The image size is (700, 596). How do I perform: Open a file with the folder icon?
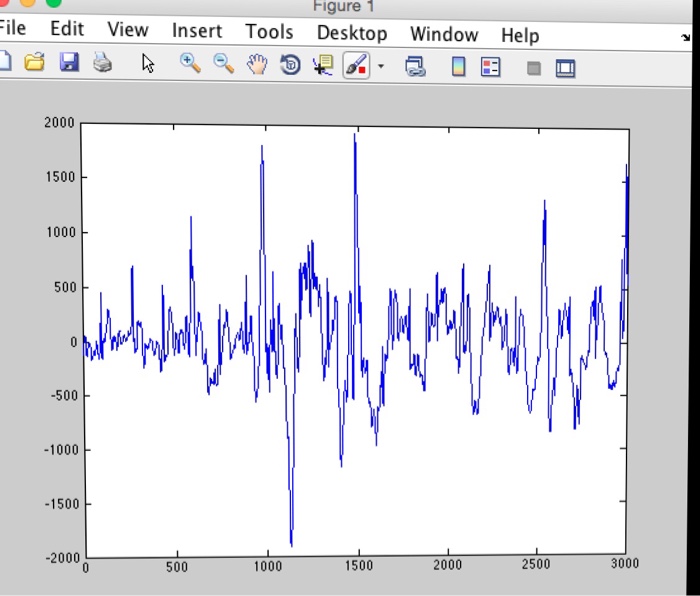click(34, 62)
